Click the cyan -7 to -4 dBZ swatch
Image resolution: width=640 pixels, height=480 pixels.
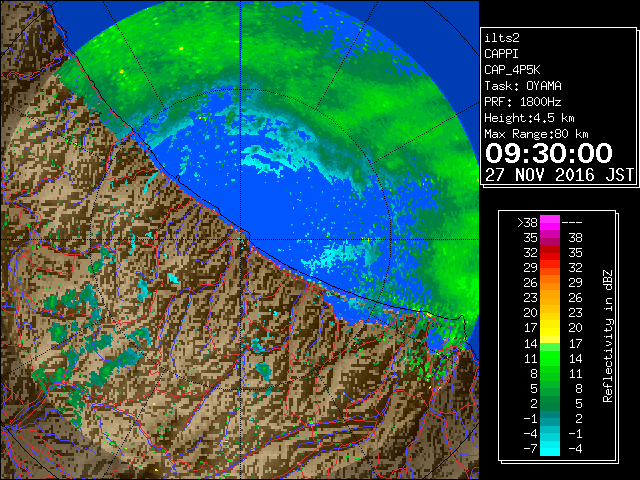(550, 448)
